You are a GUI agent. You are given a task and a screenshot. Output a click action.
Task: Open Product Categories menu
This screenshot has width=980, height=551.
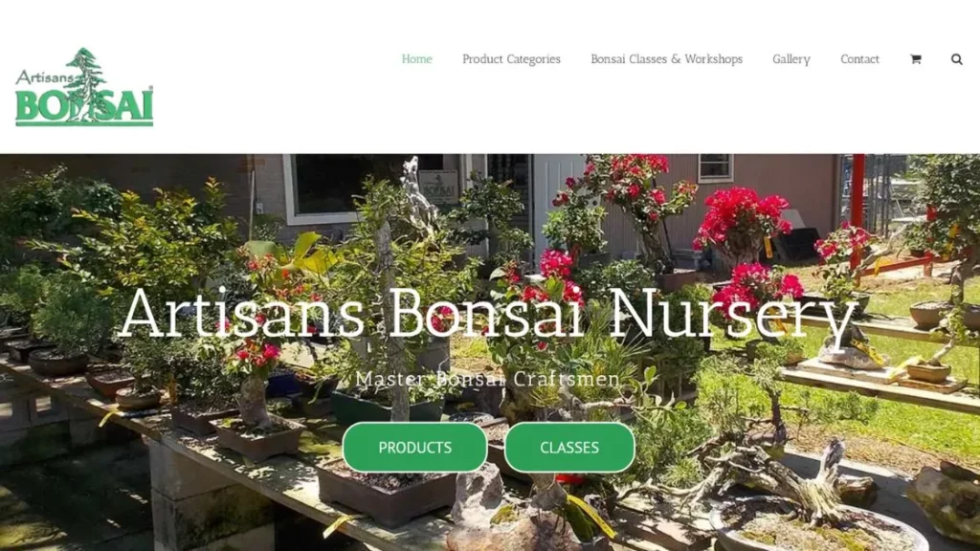coord(511,58)
